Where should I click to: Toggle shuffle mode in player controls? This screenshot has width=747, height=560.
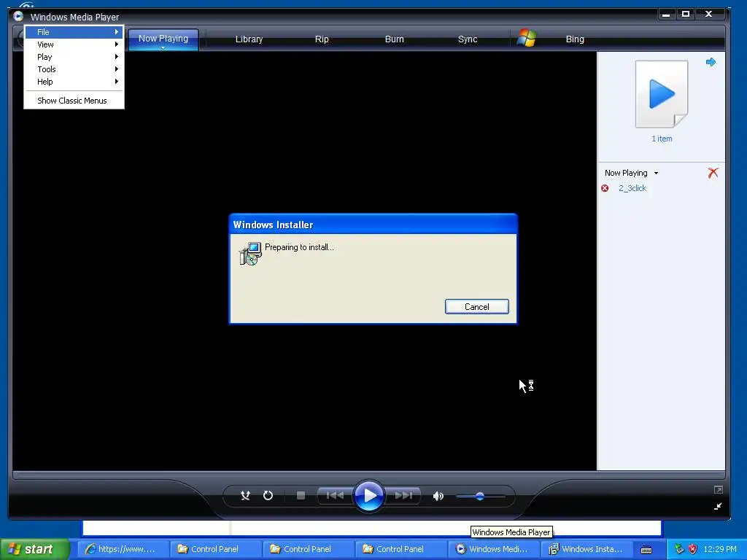245,496
